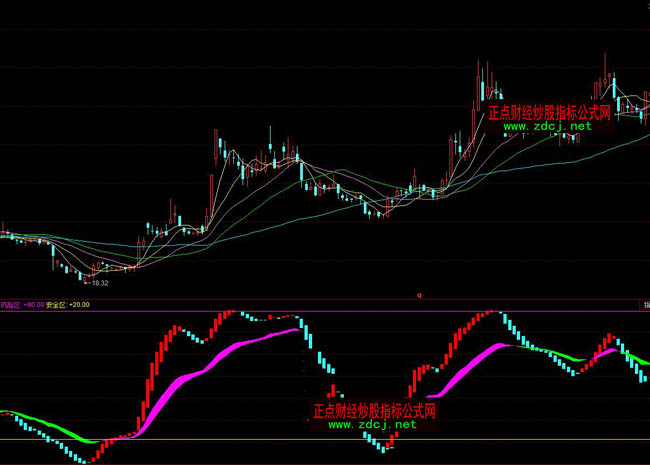650x465 pixels.
Task: Click the 18.32 lowest price label
Action: coord(99,283)
